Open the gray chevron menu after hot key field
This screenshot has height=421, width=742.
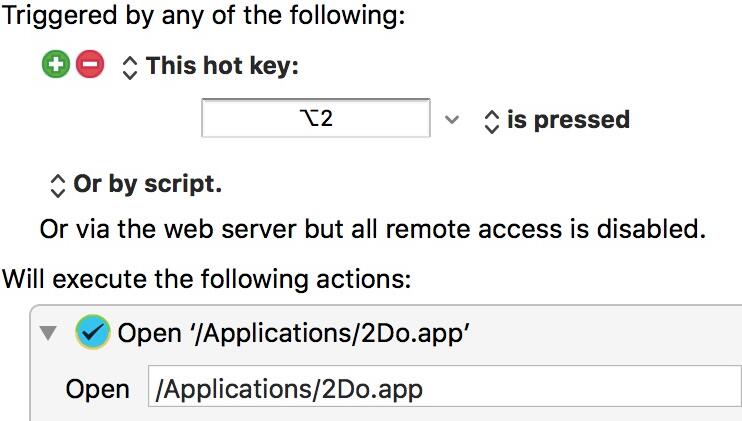452,119
